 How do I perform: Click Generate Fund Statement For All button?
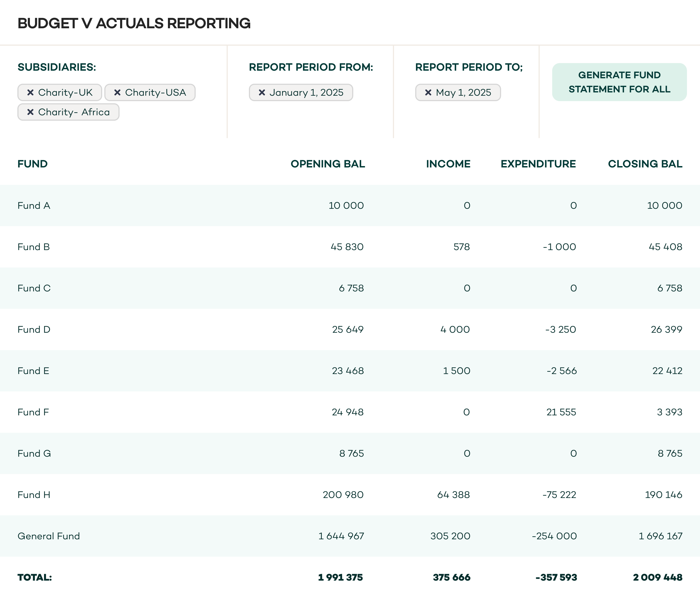(x=619, y=82)
